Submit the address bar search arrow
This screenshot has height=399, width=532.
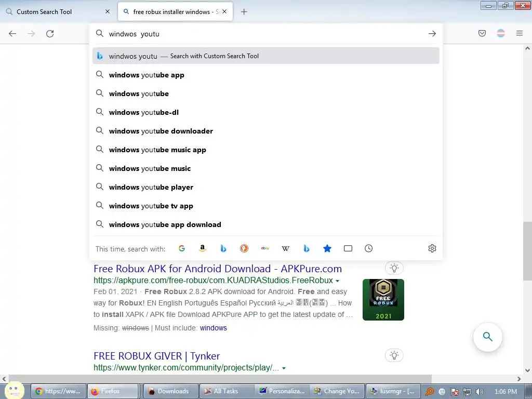[x=432, y=34]
